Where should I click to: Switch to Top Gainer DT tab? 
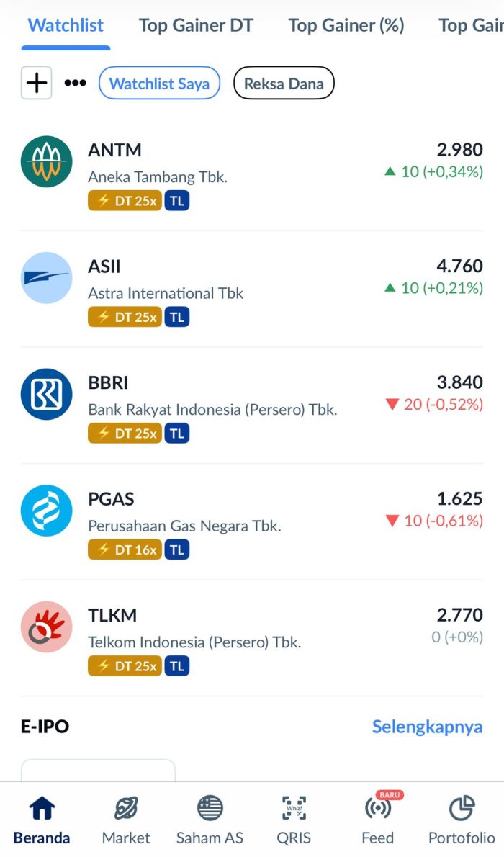pos(196,26)
